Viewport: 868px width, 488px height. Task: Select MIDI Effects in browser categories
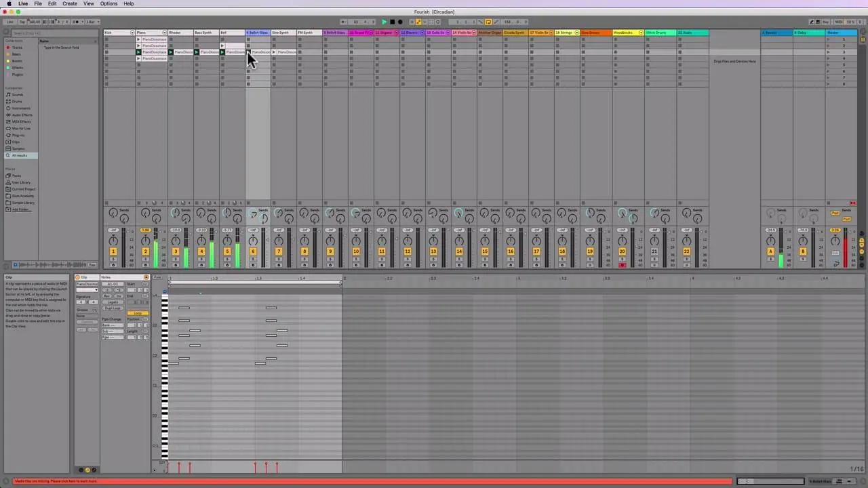(x=21, y=122)
